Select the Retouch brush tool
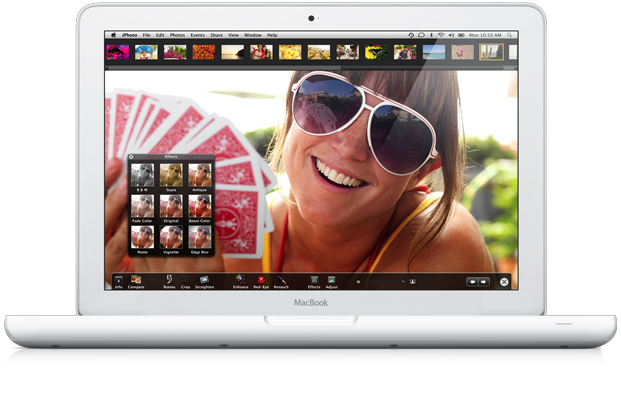The width and height of the screenshot is (621, 393). pos(281,282)
